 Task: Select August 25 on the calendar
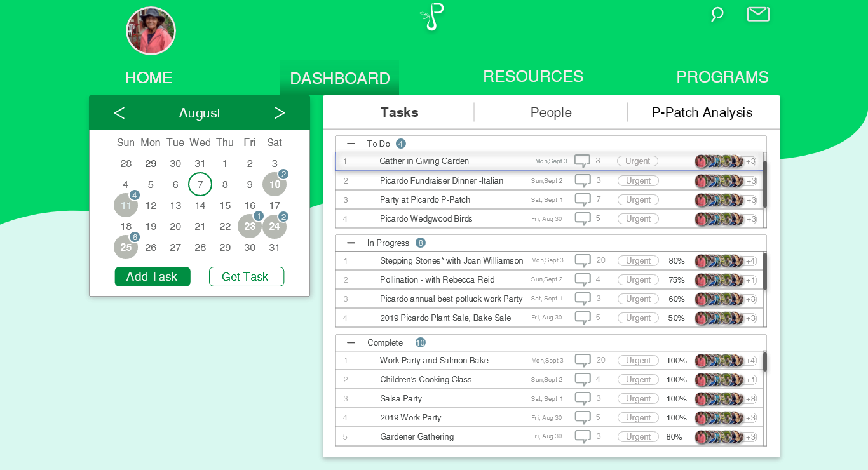click(x=126, y=248)
